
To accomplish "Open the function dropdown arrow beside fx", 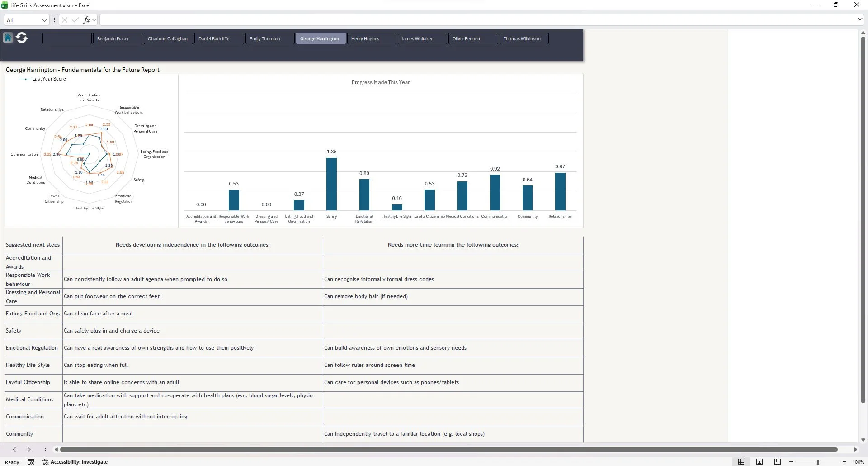I will pos(94,20).
